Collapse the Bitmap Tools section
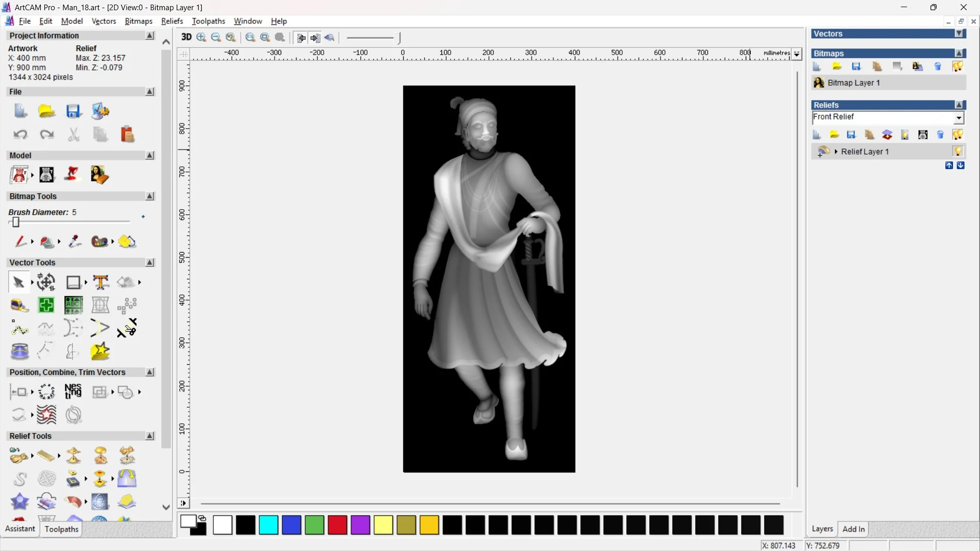 150,196
